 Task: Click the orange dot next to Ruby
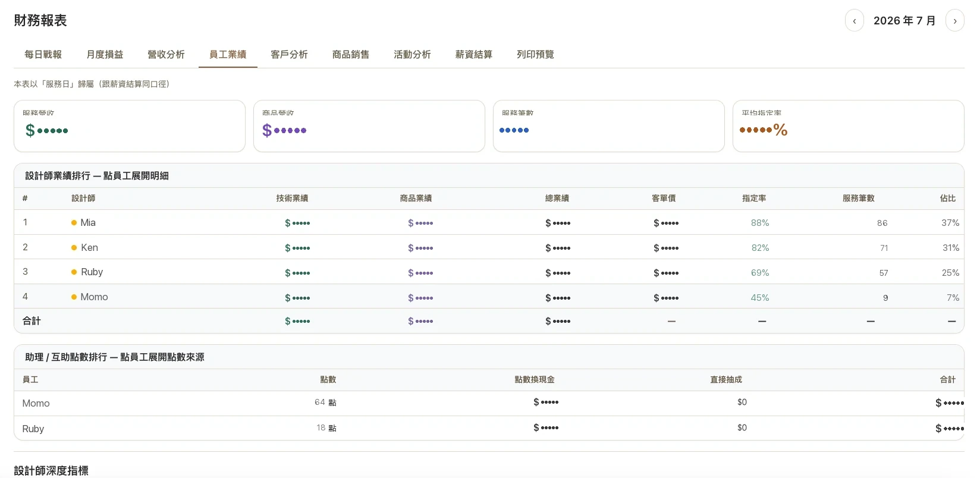[x=74, y=272]
